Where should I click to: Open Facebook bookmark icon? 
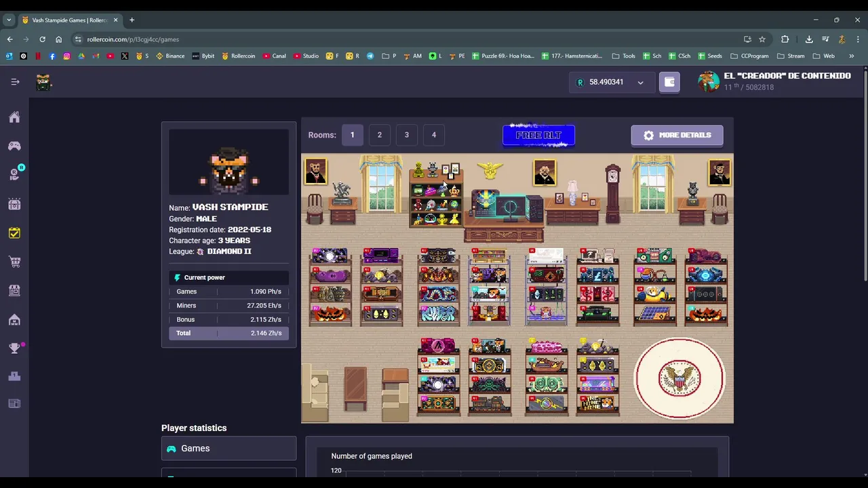coord(52,56)
